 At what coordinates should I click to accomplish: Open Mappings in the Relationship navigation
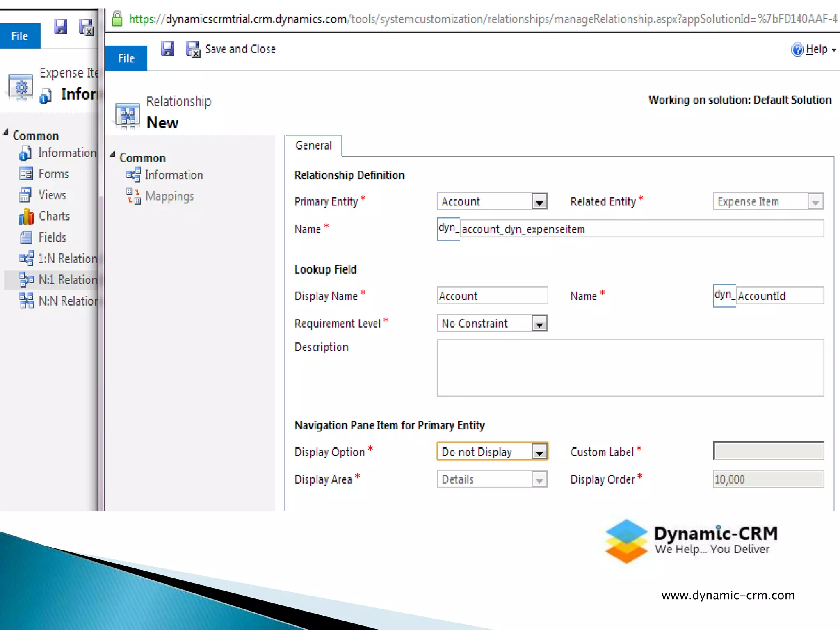click(170, 196)
